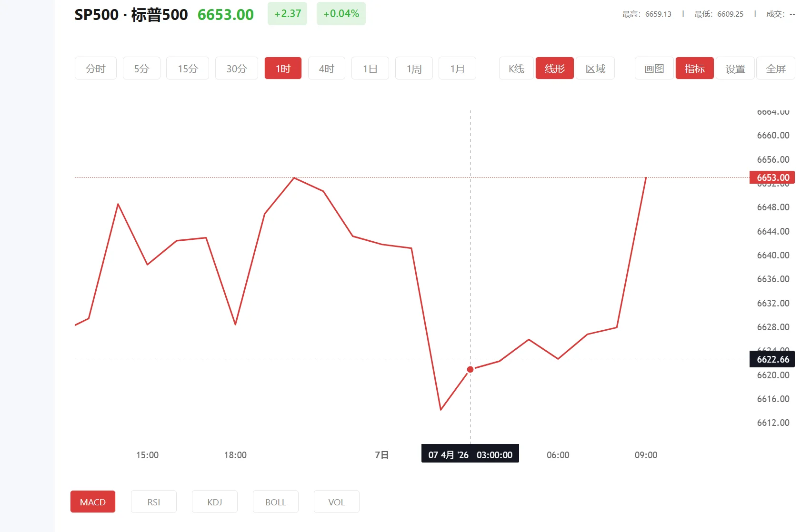Switch to the 1日 daily timeframe
Screen dimensions: 801x532
tap(370, 68)
